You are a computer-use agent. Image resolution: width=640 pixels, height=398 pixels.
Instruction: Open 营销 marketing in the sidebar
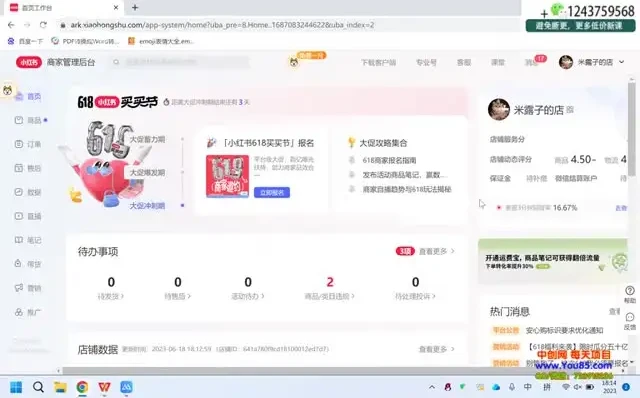(x=29, y=288)
